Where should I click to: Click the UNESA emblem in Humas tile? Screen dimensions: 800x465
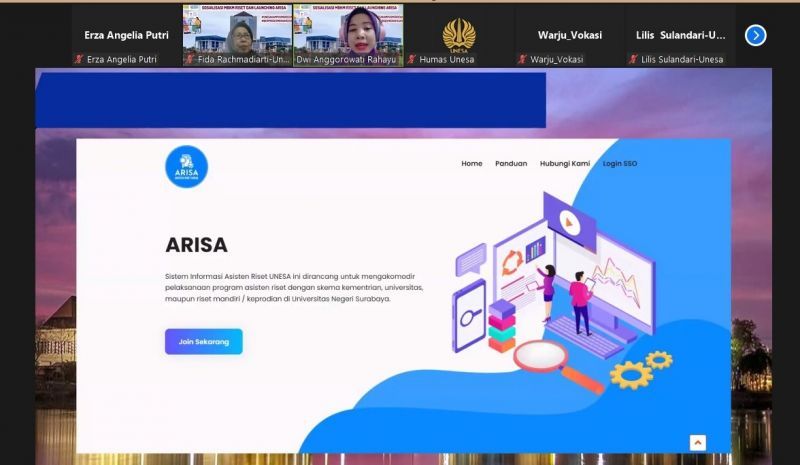click(x=459, y=36)
